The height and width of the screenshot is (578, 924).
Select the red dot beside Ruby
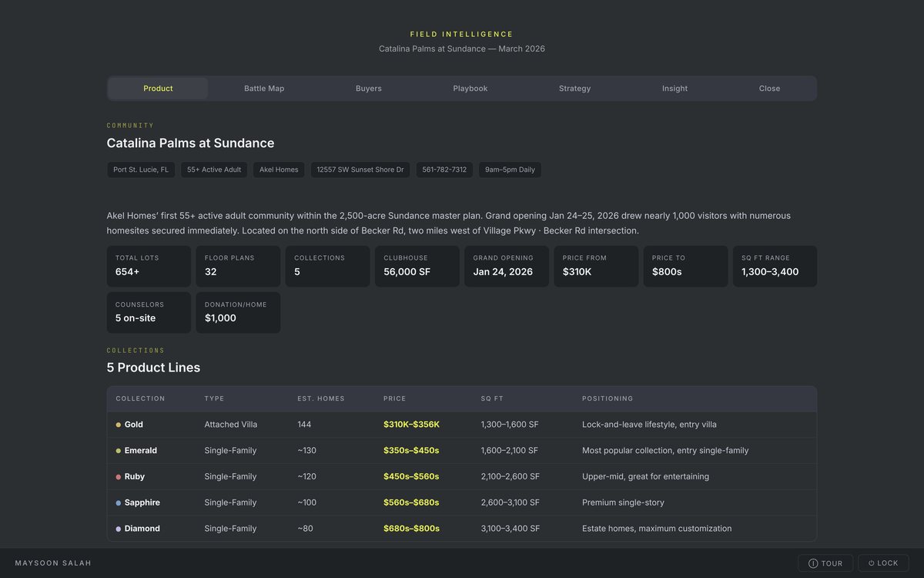click(119, 477)
